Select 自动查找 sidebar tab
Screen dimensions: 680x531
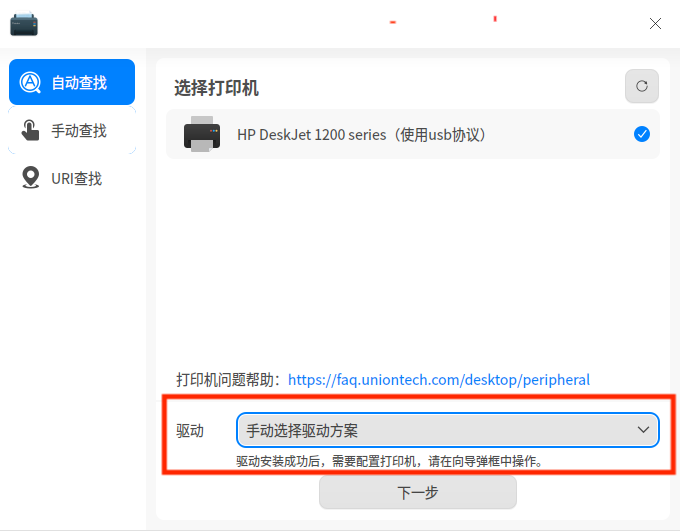[x=72, y=82]
